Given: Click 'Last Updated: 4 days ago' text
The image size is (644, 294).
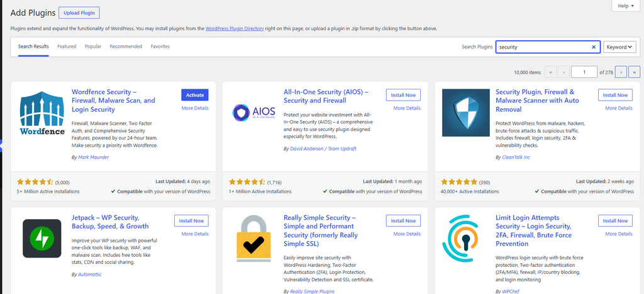Looking at the screenshot, I should click(183, 181).
